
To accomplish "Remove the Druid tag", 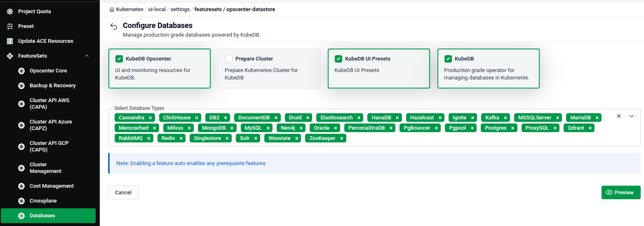I will (x=308, y=118).
